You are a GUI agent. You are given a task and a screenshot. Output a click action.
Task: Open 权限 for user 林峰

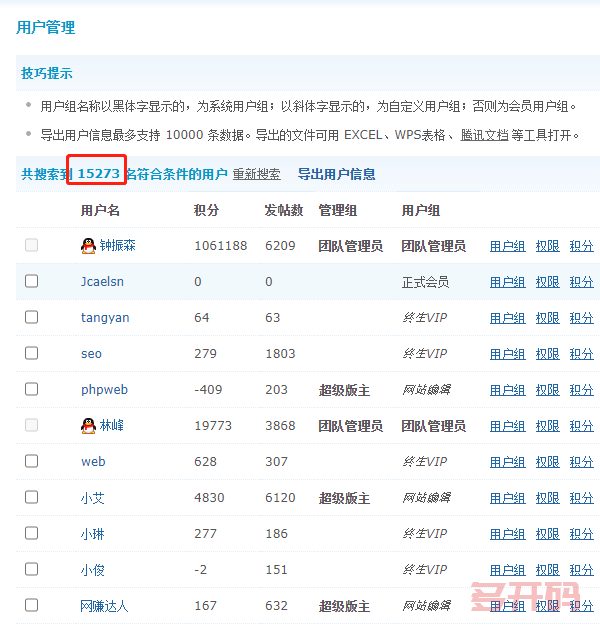coord(547,426)
